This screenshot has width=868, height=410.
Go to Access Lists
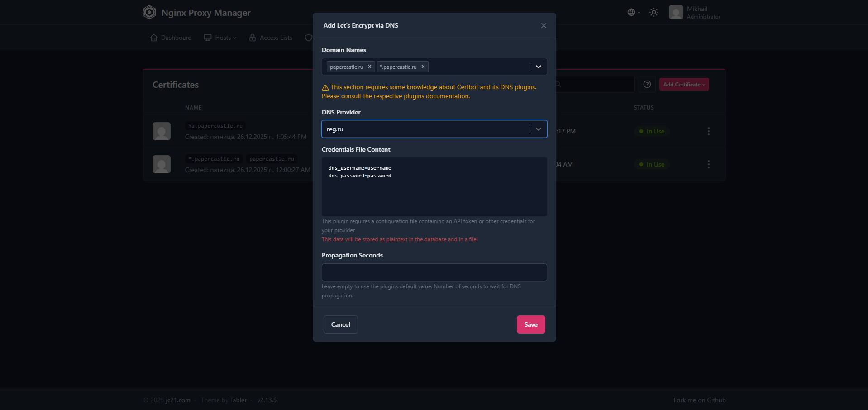(271, 38)
